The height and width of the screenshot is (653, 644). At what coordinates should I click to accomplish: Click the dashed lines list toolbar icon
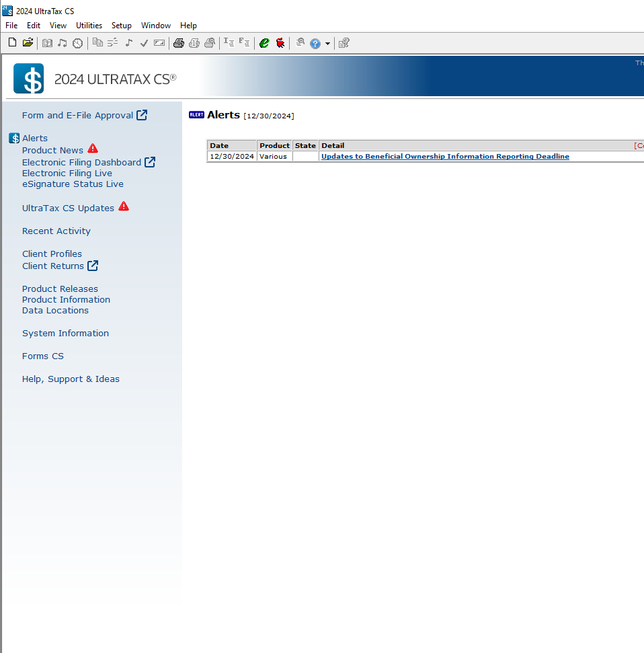113,43
